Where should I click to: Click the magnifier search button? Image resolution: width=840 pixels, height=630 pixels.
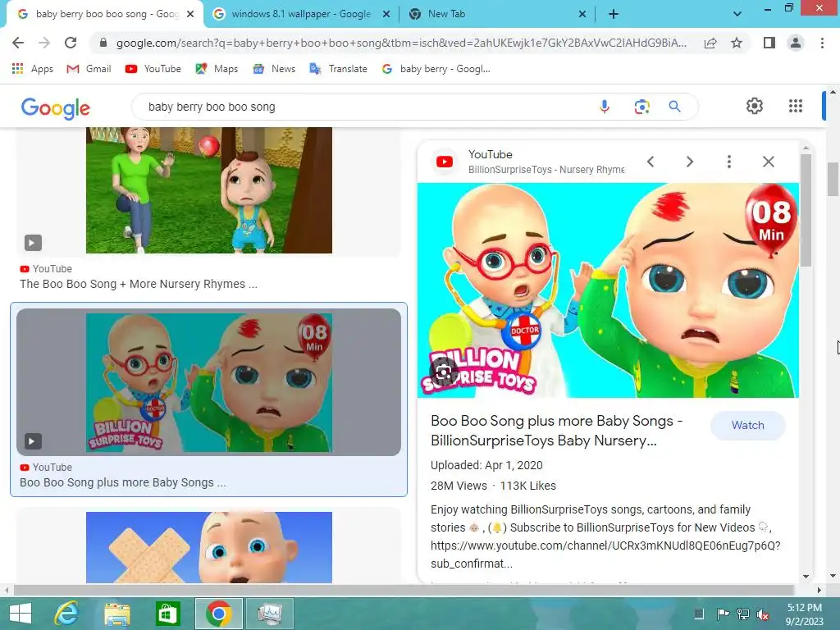tap(674, 107)
